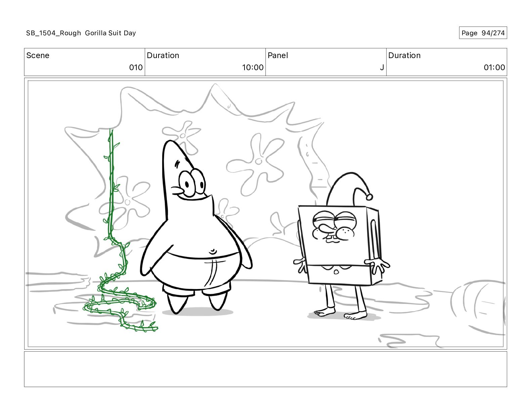This screenshot has width=532, height=411.
Task: Click the empty notes box below the panel
Action: (x=265, y=369)
